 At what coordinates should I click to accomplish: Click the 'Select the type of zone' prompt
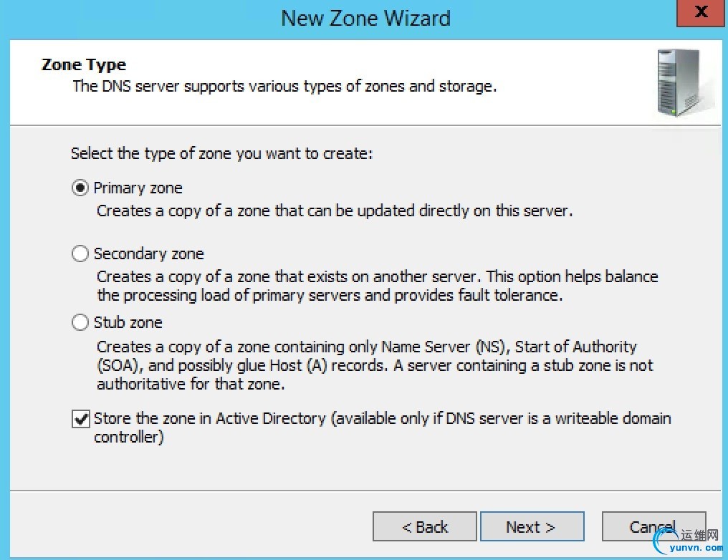(221, 154)
